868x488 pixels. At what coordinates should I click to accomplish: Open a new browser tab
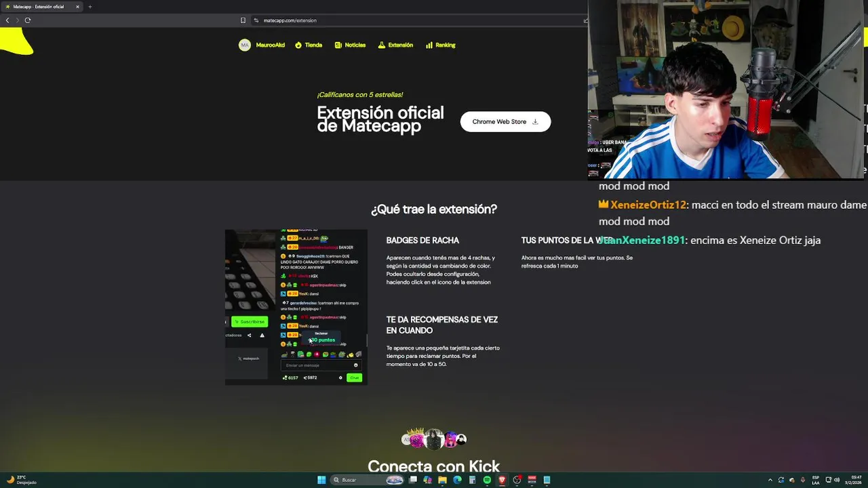pyautogui.click(x=90, y=7)
